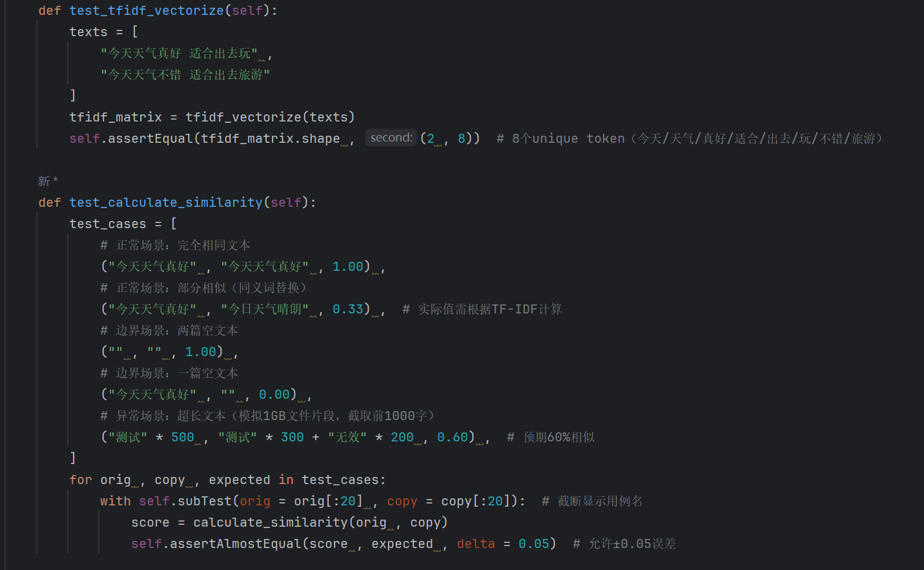
Task: Click the "新 *" author hint above test_calculate_similarity
Action: (48, 181)
